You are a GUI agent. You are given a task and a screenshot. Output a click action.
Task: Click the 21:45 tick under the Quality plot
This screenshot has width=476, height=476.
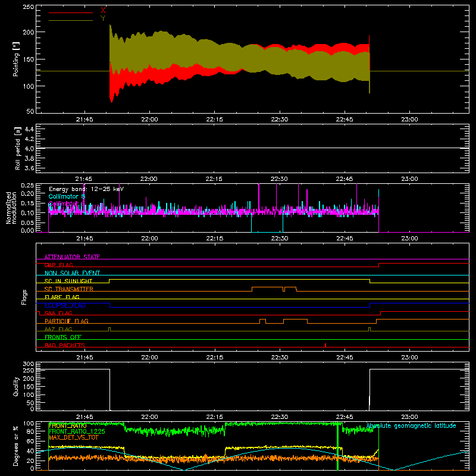coord(84,417)
